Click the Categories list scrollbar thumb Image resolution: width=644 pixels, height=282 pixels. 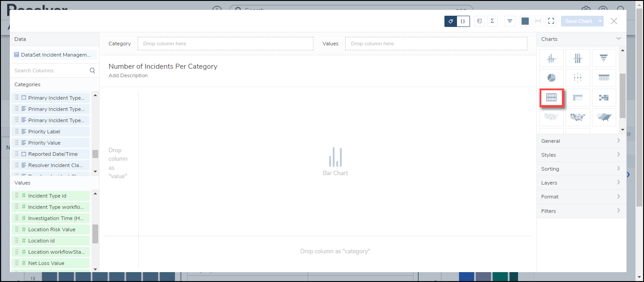(95, 154)
